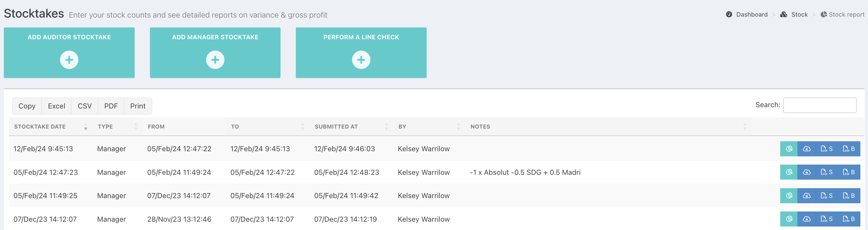868x230 pixels.
Task: Focus the Search input field
Action: point(819,105)
